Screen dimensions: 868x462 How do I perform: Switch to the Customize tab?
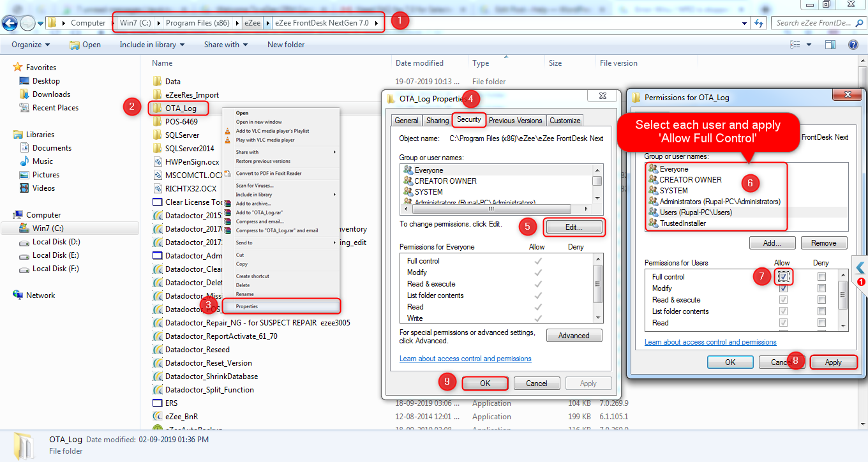[x=565, y=121]
